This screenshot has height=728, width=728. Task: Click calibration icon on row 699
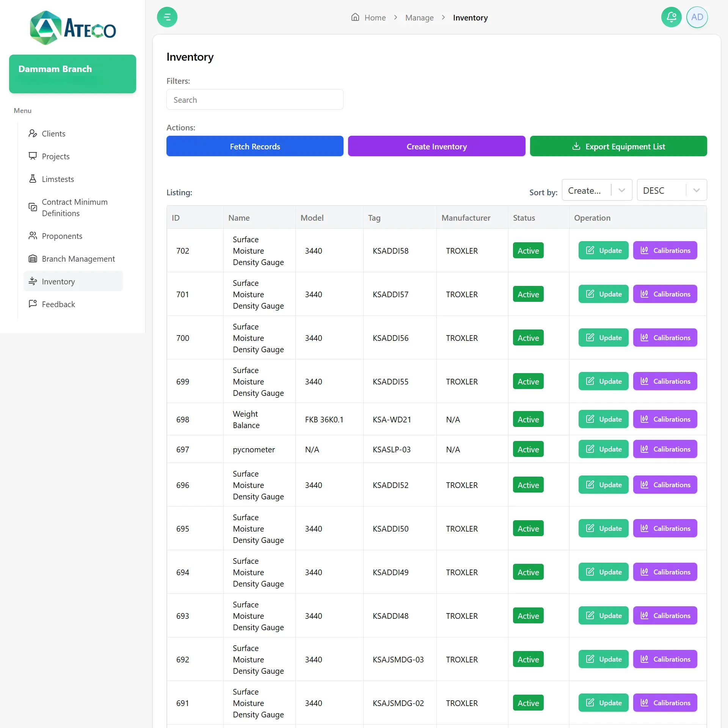(645, 381)
